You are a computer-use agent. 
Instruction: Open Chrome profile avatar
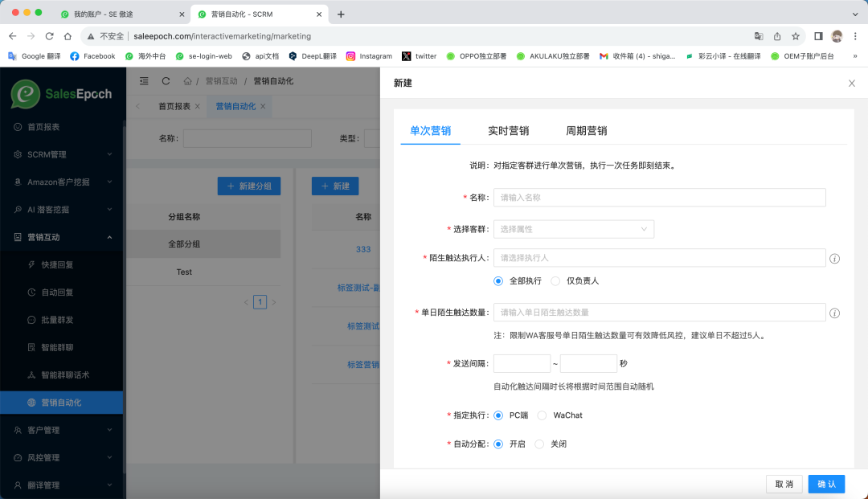pos(837,36)
